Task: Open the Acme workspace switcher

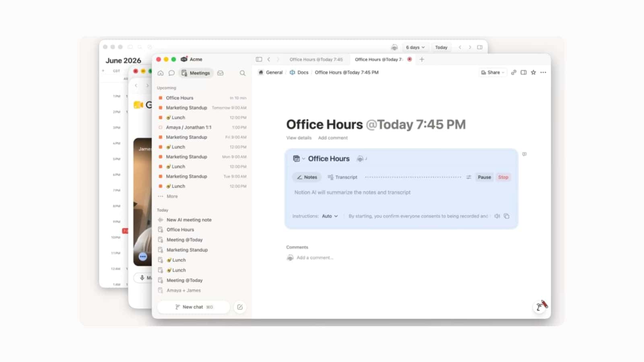Action: [x=192, y=59]
